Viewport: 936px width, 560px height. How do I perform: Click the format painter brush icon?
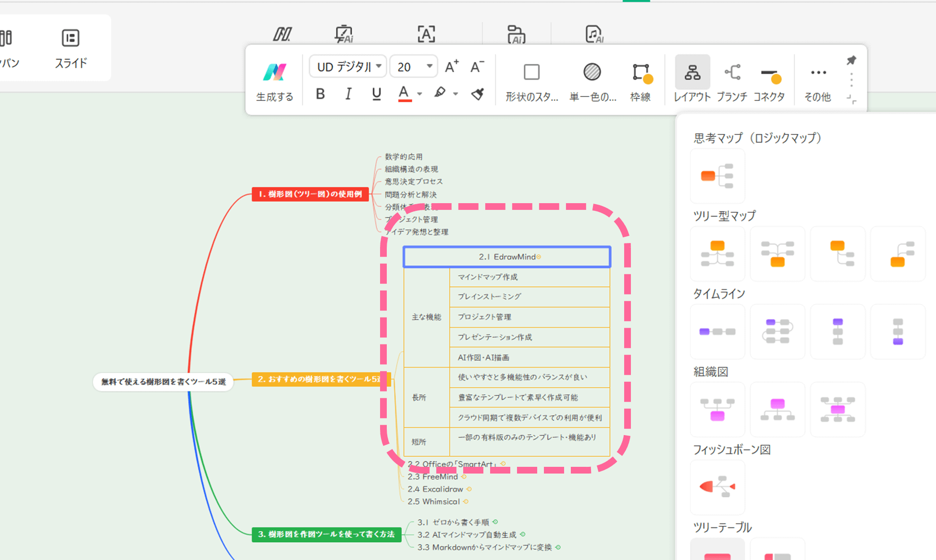478,94
